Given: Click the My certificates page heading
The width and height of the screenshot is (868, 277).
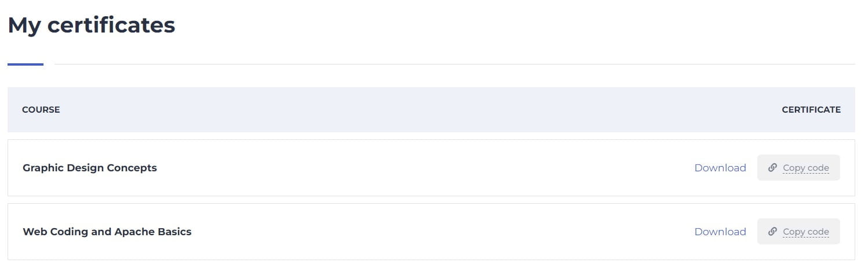Looking at the screenshot, I should click(92, 26).
